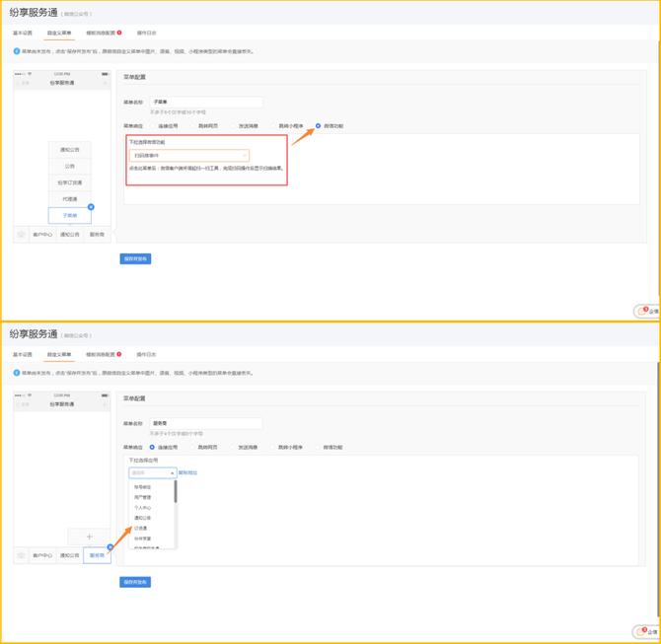The image size is (661, 644).
Task: Click the blue info icon above the 子菜单 preview
Action: tap(17, 50)
